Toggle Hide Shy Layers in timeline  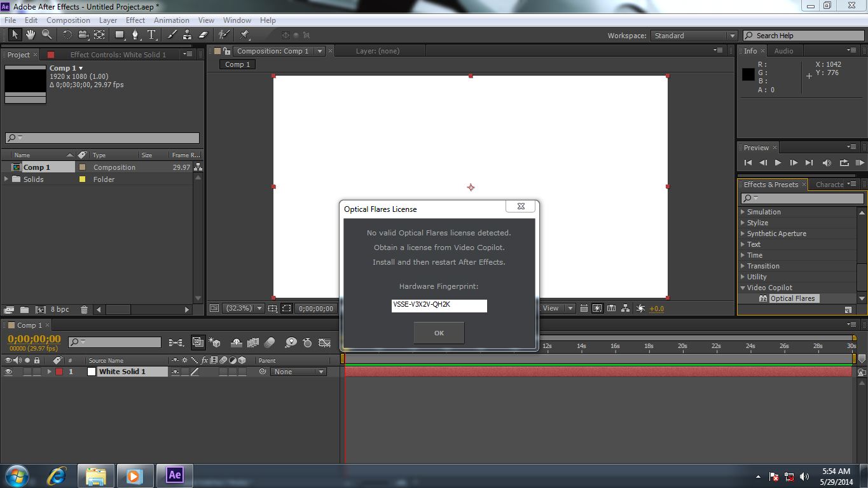236,342
